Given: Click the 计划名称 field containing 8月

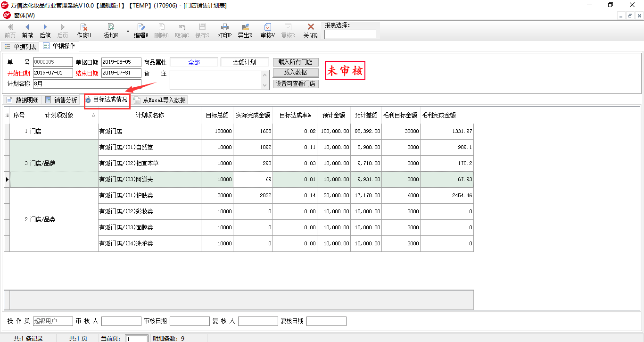Looking at the screenshot, I should tap(87, 84).
